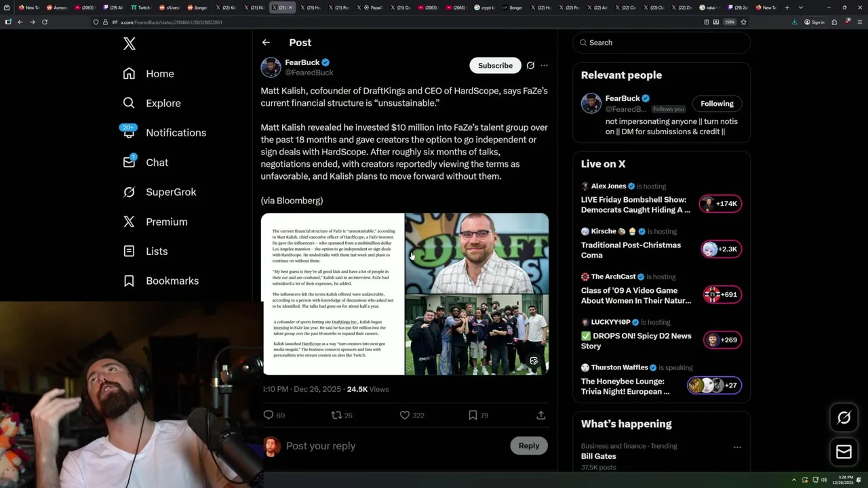Click the Reply button
This screenshot has width=868, height=488.
click(529, 445)
